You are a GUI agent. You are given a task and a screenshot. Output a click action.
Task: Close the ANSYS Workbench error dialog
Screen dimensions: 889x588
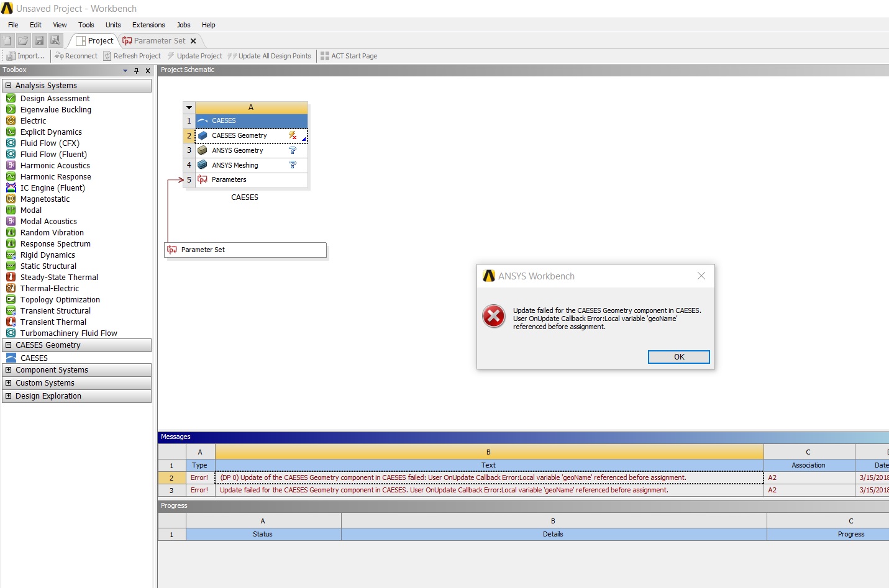click(701, 276)
